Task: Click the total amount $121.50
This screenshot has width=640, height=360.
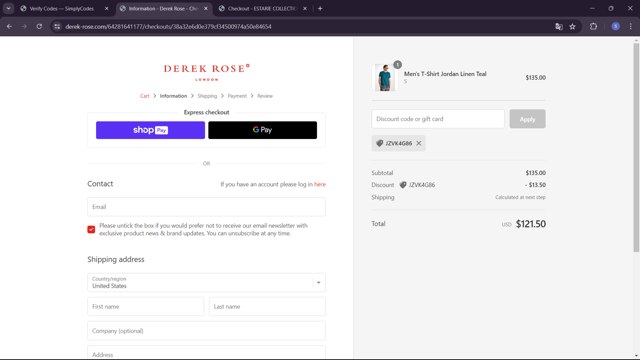Action: pyautogui.click(x=531, y=224)
